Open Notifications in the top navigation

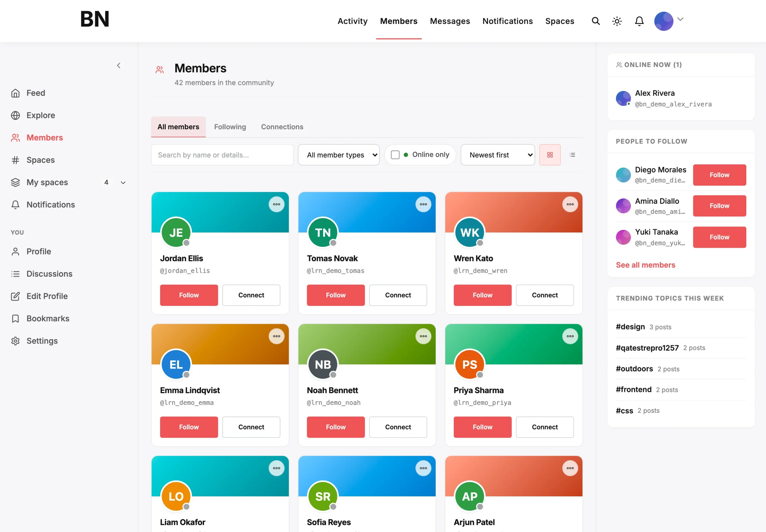[x=507, y=21]
